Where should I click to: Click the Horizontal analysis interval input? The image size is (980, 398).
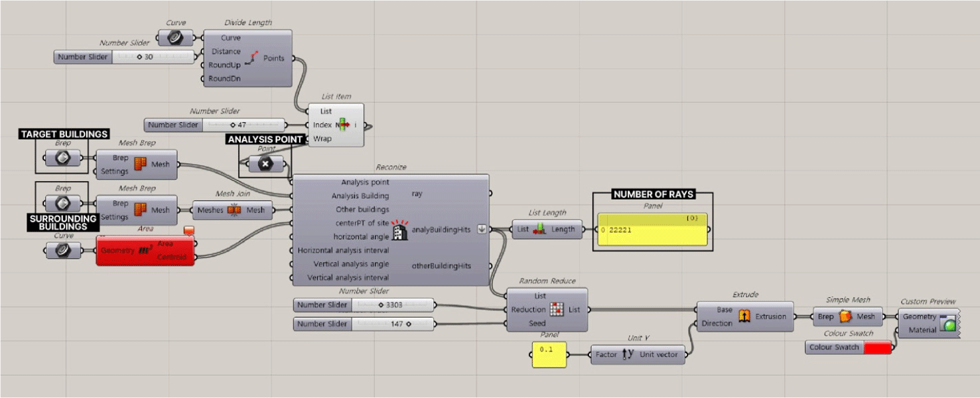click(343, 250)
